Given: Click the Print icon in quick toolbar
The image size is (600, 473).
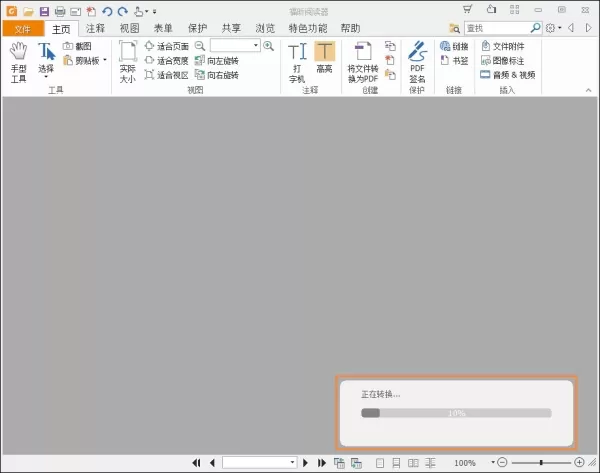Looking at the screenshot, I should (x=60, y=11).
